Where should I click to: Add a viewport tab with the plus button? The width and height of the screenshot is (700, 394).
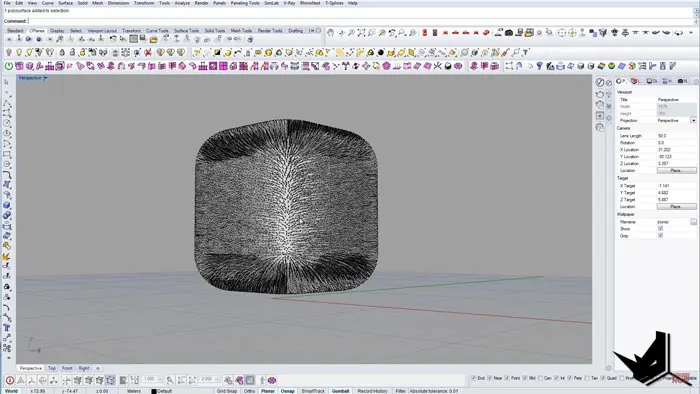click(98, 368)
